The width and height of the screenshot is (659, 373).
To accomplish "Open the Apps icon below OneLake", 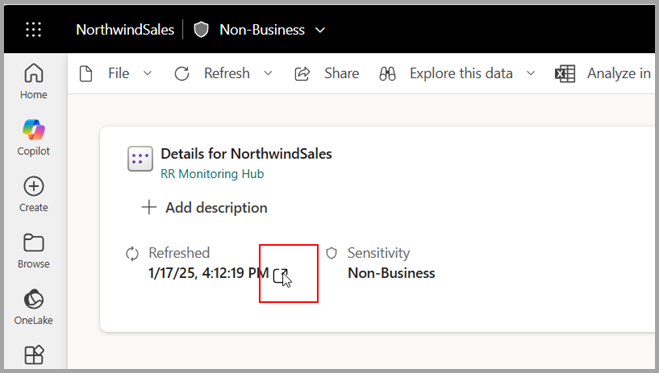I will (x=34, y=355).
